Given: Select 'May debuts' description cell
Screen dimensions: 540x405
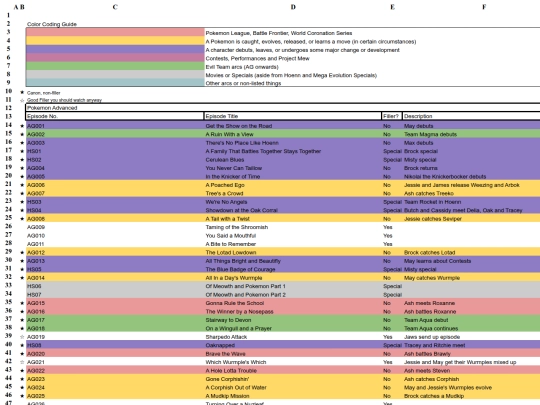Looking at the screenshot, I should (x=471, y=126).
